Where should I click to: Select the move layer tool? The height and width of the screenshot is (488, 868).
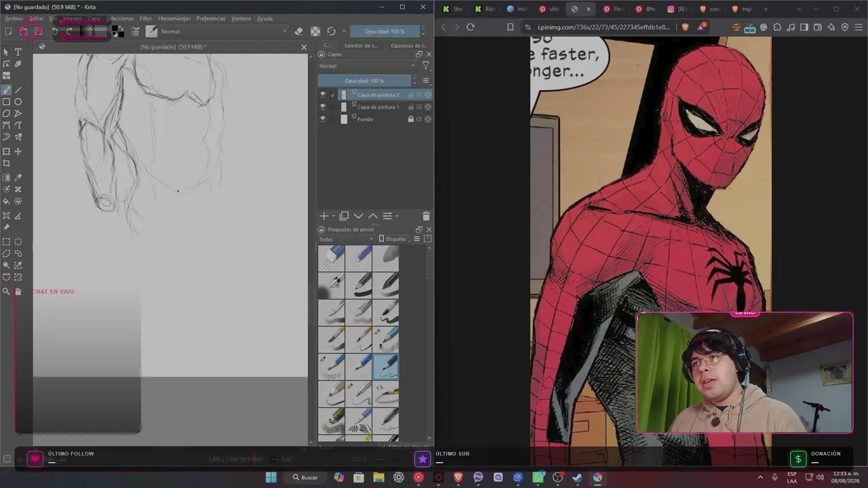pyautogui.click(x=18, y=151)
